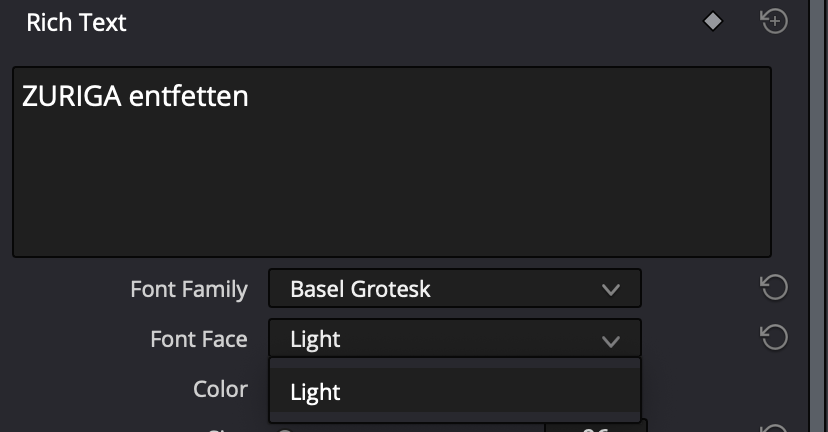Choose Light from the open face list
Viewport: 828px width, 432px height.
coord(455,391)
